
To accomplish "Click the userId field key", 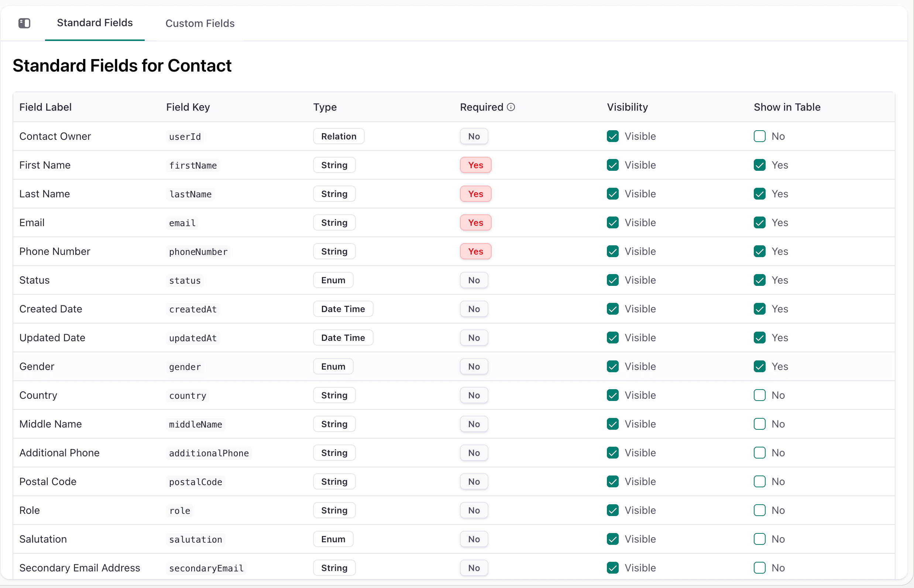I will tap(185, 137).
